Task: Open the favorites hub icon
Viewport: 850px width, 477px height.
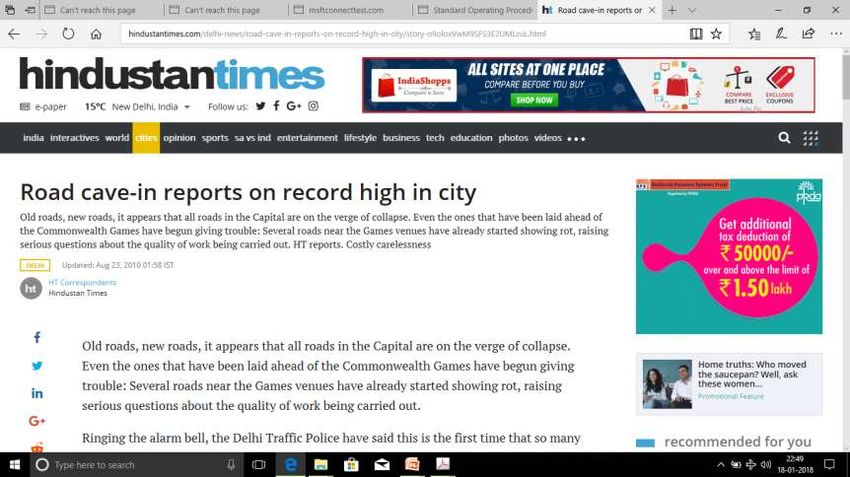Action: click(754, 34)
